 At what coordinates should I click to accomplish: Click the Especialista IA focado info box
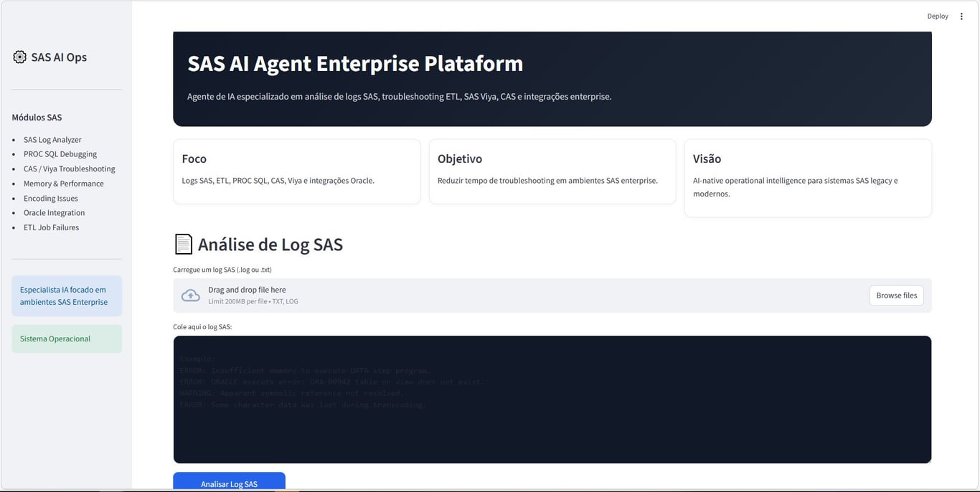(67, 295)
